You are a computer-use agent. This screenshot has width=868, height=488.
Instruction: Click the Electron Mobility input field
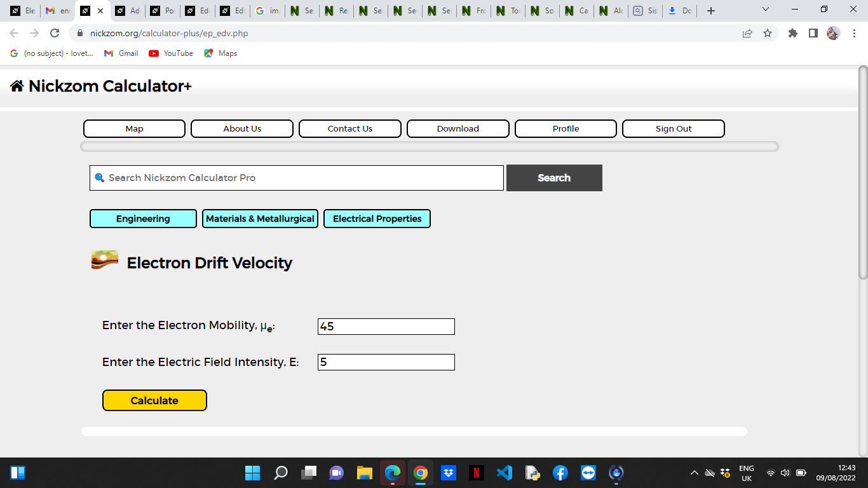(x=386, y=327)
